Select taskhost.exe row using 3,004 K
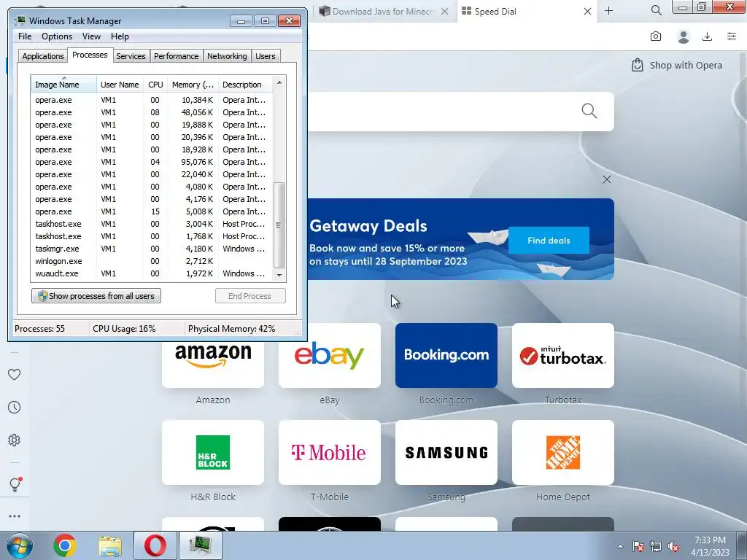747x560 pixels. [152, 224]
